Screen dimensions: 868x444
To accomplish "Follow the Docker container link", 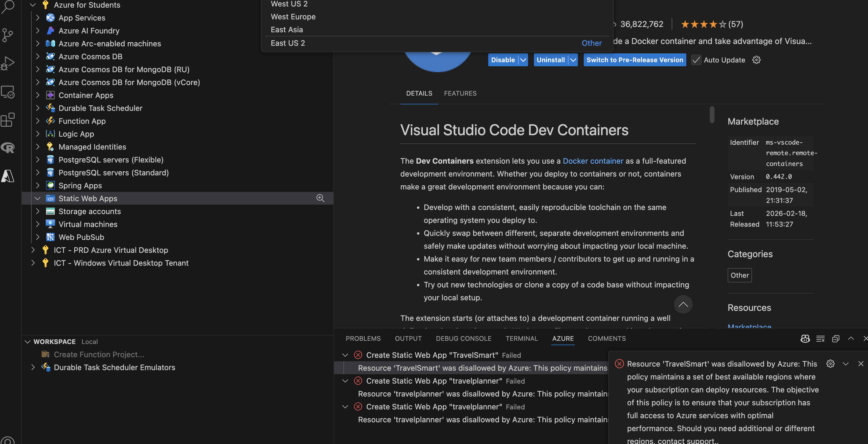I will pyautogui.click(x=593, y=161).
